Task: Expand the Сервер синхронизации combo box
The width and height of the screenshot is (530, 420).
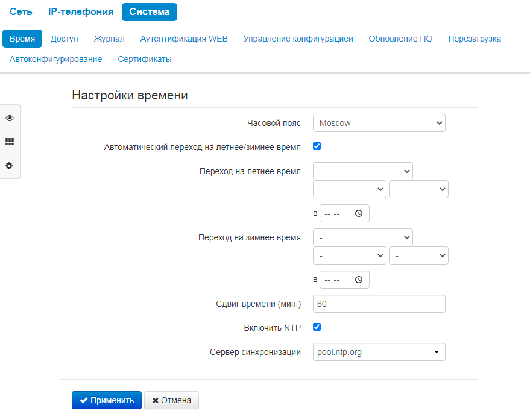Action: 437,352
